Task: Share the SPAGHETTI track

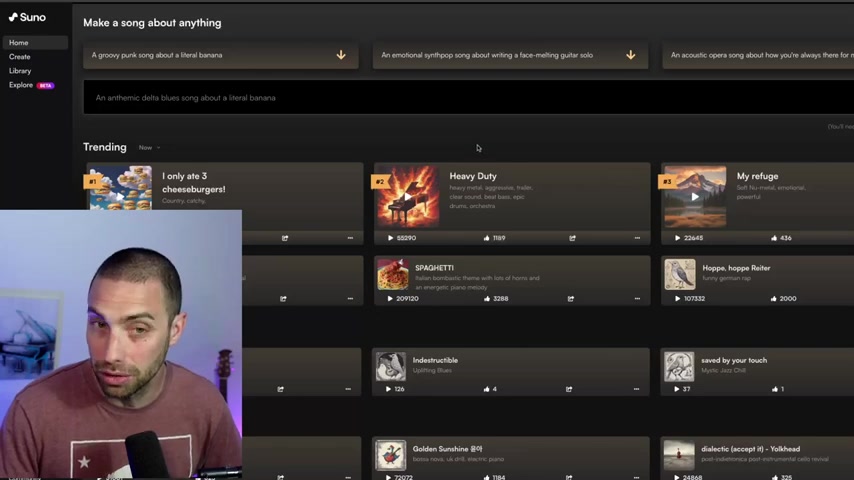Action: point(571,299)
